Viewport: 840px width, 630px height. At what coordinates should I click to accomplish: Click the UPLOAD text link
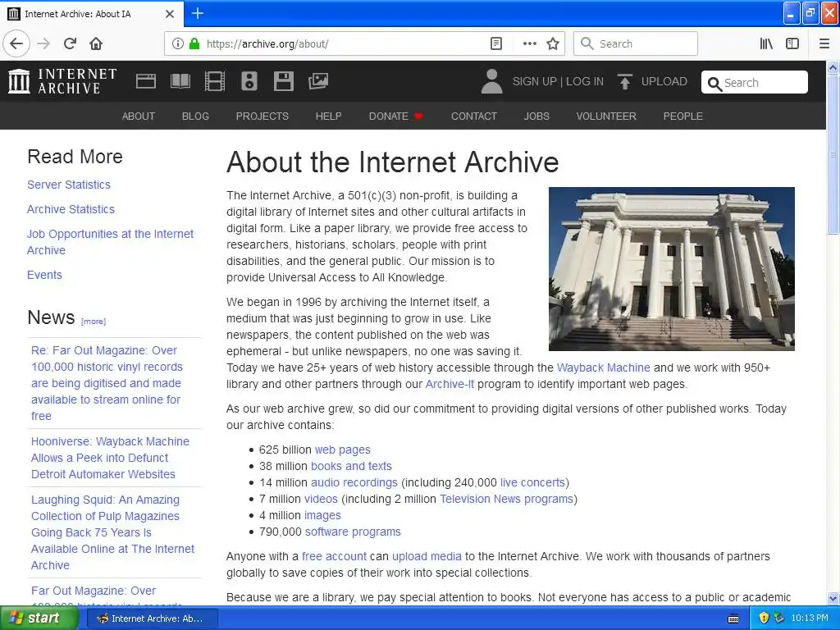point(664,81)
